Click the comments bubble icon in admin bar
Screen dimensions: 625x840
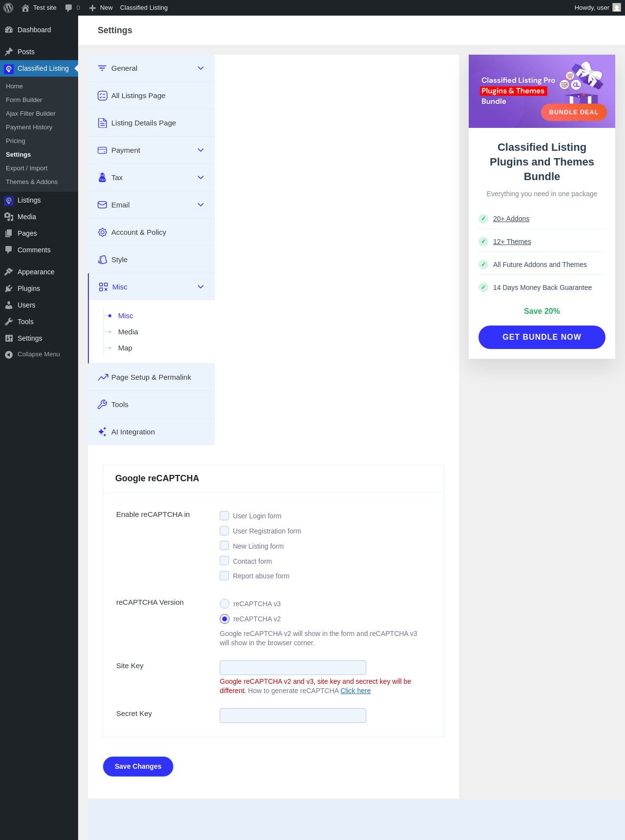coord(69,8)
